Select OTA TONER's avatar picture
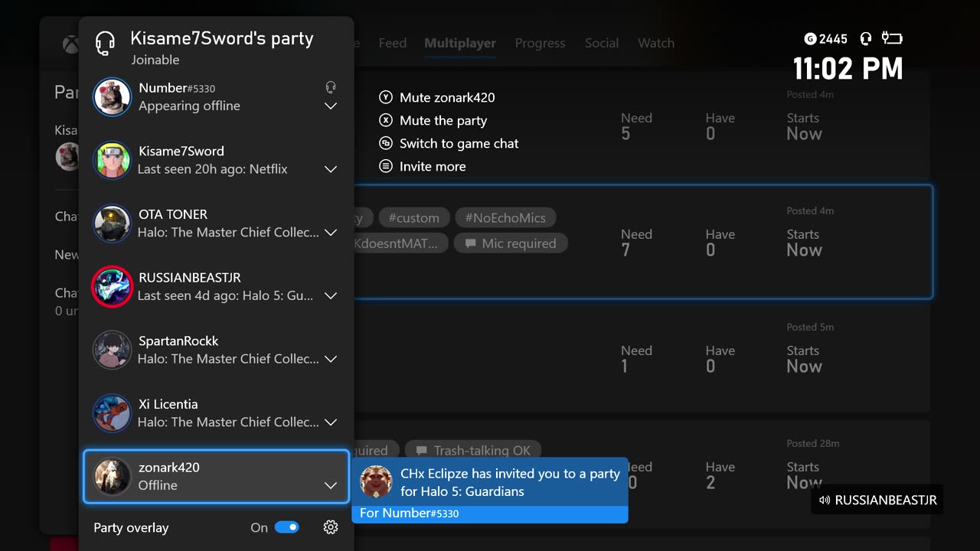 pos(112,223)
